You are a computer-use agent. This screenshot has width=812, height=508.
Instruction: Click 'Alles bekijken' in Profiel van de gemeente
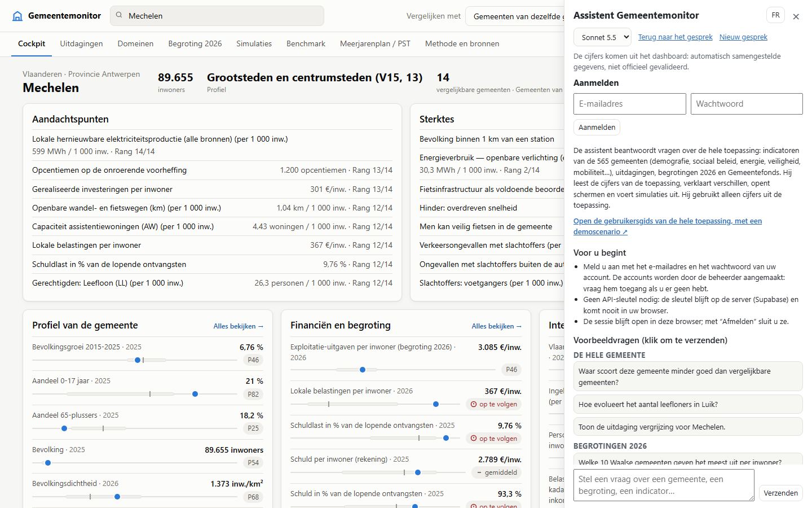238,326
